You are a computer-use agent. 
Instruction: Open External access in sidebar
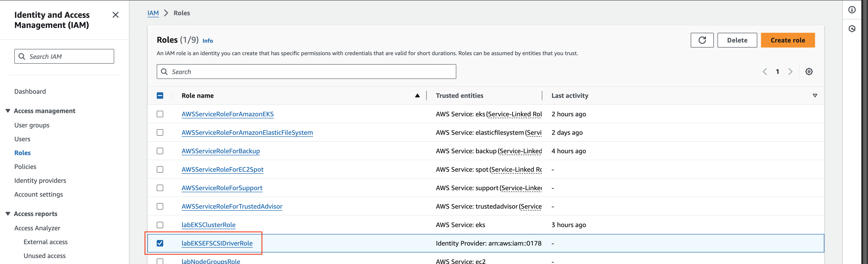[46, 242]
